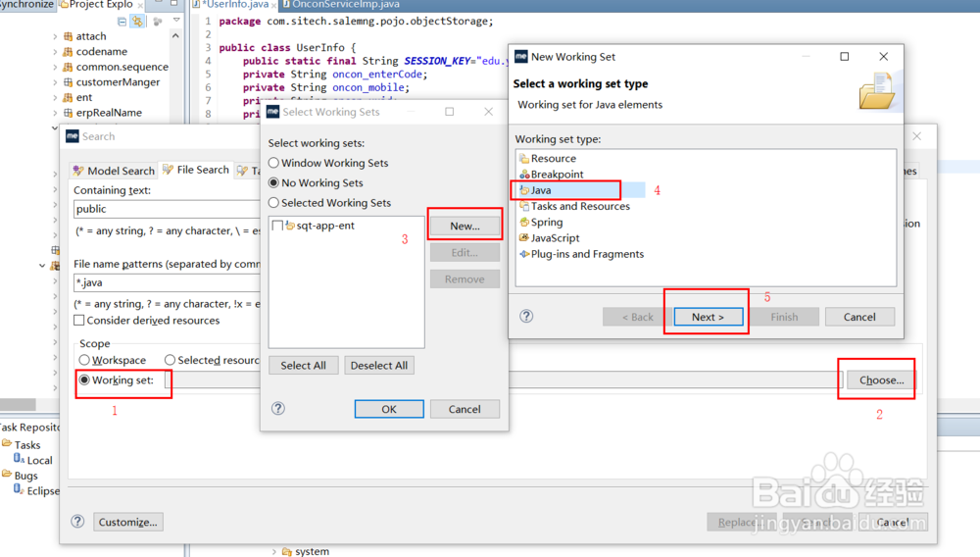980x557 pixels.
Task: Expand the system folder node
Action: [x=273, y=551]
